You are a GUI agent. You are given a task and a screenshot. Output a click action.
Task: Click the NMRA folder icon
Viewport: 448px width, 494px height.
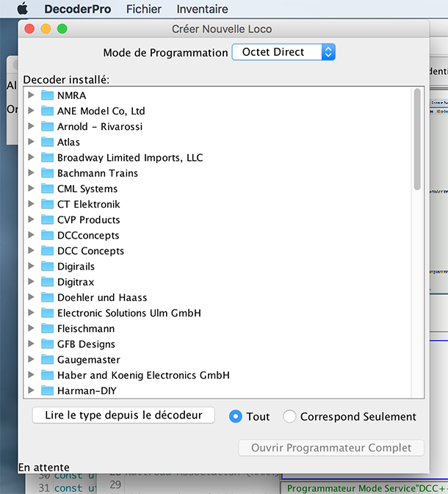coord(47,95)
